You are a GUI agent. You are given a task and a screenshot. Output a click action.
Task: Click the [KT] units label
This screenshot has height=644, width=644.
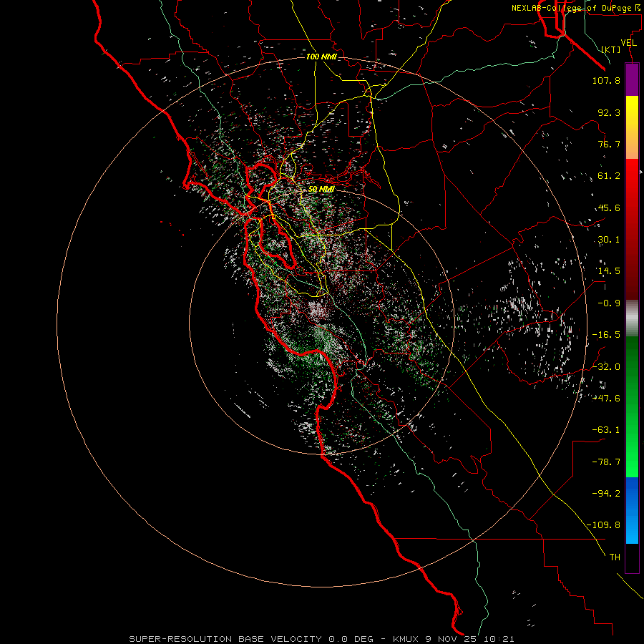click(x=611, y=49)
